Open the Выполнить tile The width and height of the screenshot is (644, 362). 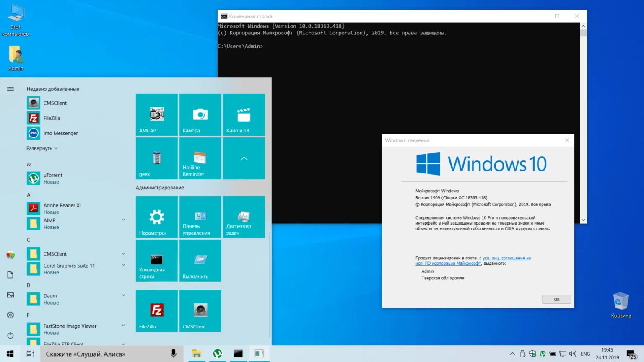(200, 261)
